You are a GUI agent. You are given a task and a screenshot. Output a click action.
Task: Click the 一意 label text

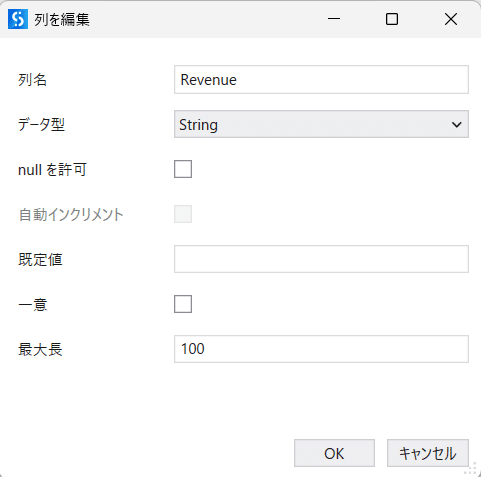(x=32, y=304)
